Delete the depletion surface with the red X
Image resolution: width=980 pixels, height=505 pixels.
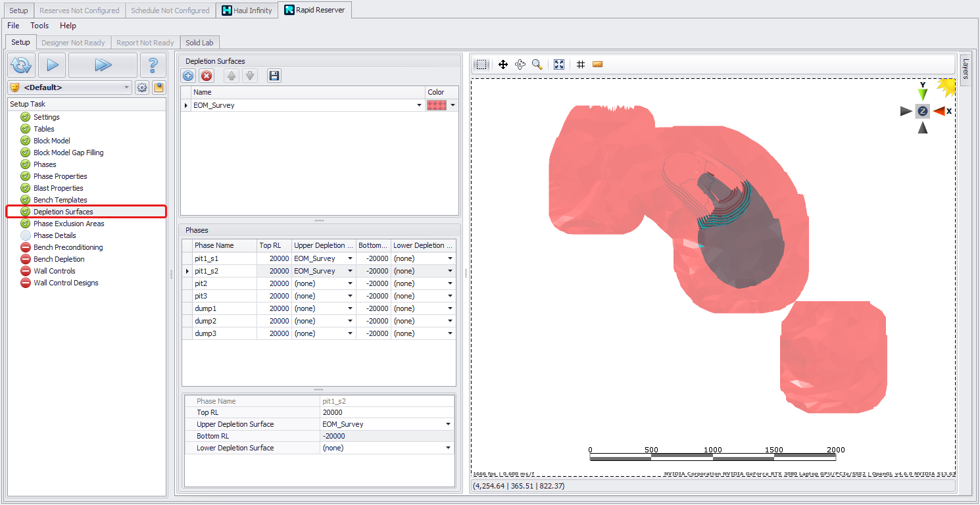[207, 76]
